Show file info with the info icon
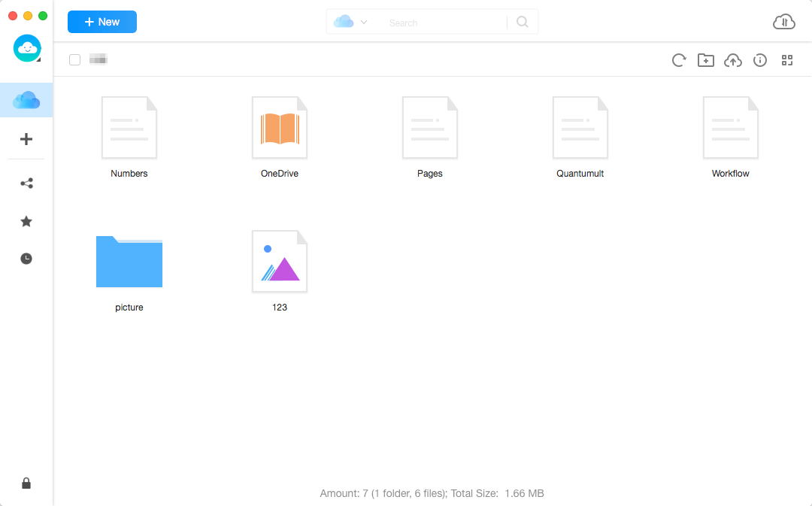The image size is (812, 506). point(759,60)
